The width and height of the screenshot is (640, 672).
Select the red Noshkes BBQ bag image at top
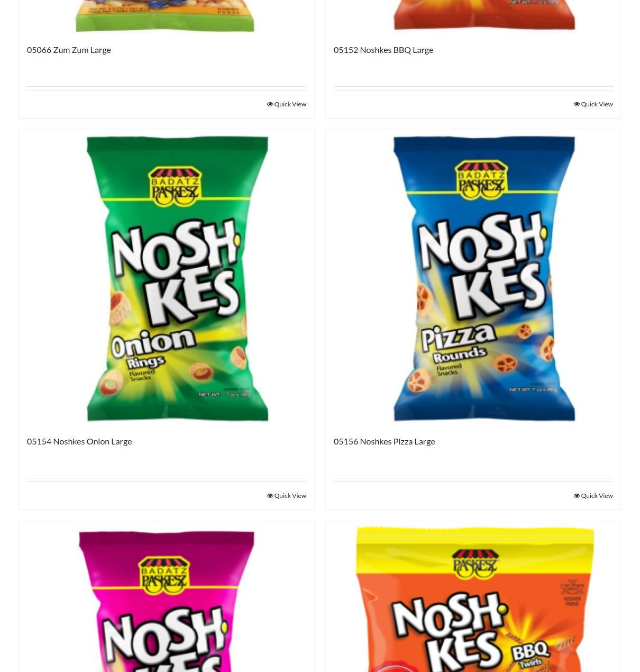[x=484, y=15]
